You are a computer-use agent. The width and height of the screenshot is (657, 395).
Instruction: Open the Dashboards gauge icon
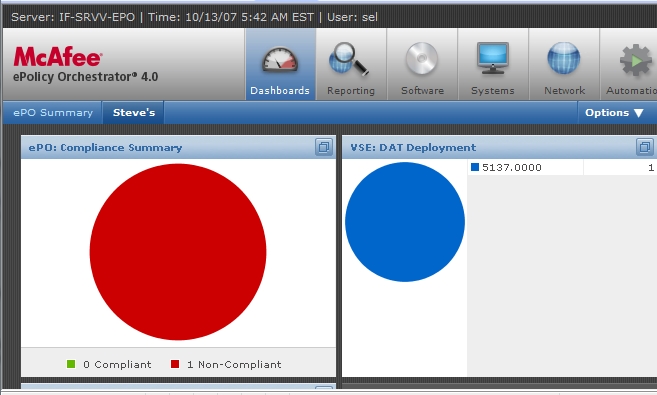point(280,59)
